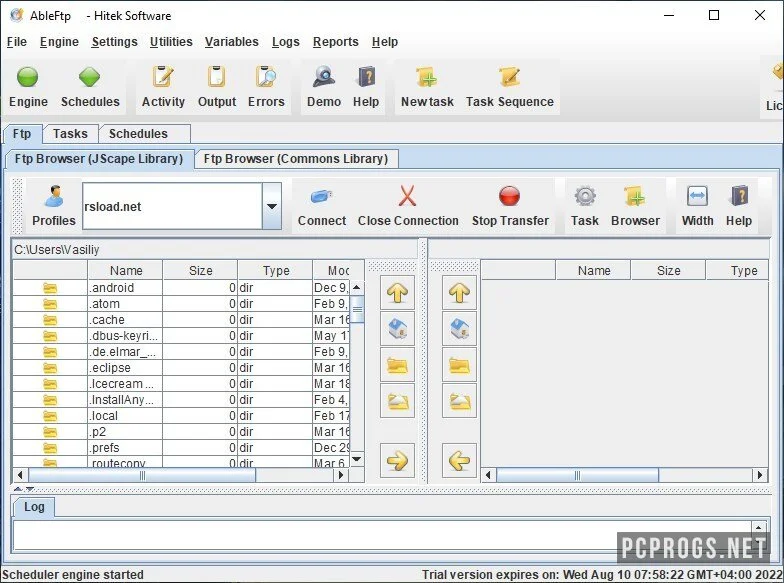Image resolution: width=784 pixels, height=583 pixels.
Task: Open Help in the FTP browser toolbar
Action: (x=739, y=196)
